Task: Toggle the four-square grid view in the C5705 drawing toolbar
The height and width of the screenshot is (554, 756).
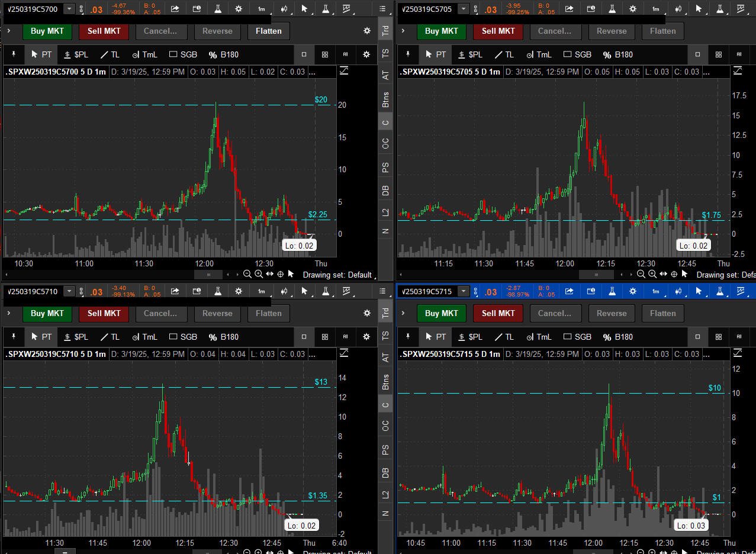Action: pos(719,54)
